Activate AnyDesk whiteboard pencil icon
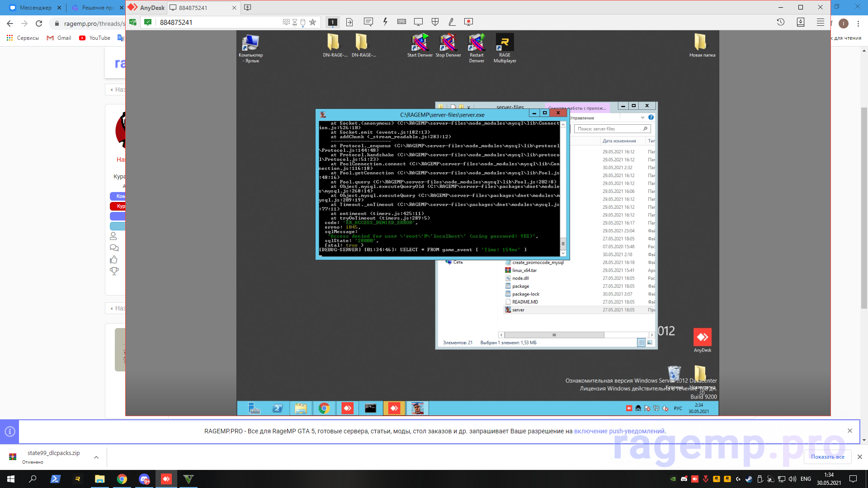This screenshot has height=488, width=868. [x=451, y=22]
